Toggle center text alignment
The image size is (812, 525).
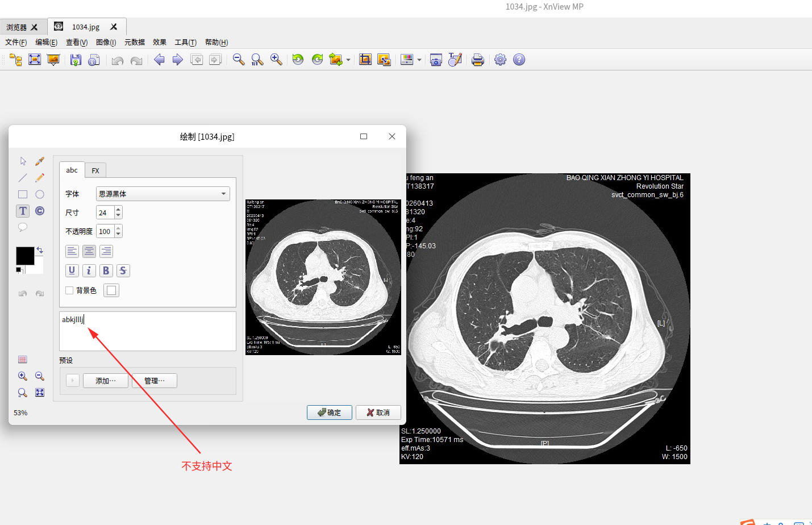tap(89, 251)
